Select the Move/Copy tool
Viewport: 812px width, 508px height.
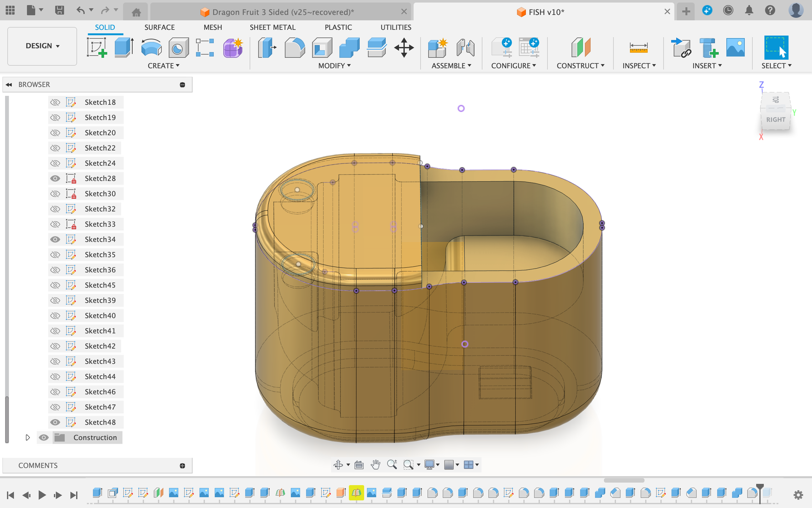pyautogui.click(x=404, y=47)
